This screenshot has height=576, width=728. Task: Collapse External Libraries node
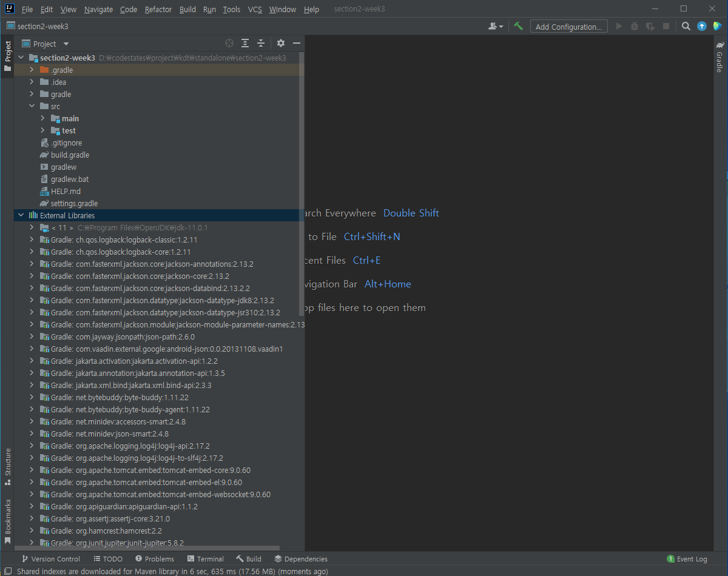21,215
